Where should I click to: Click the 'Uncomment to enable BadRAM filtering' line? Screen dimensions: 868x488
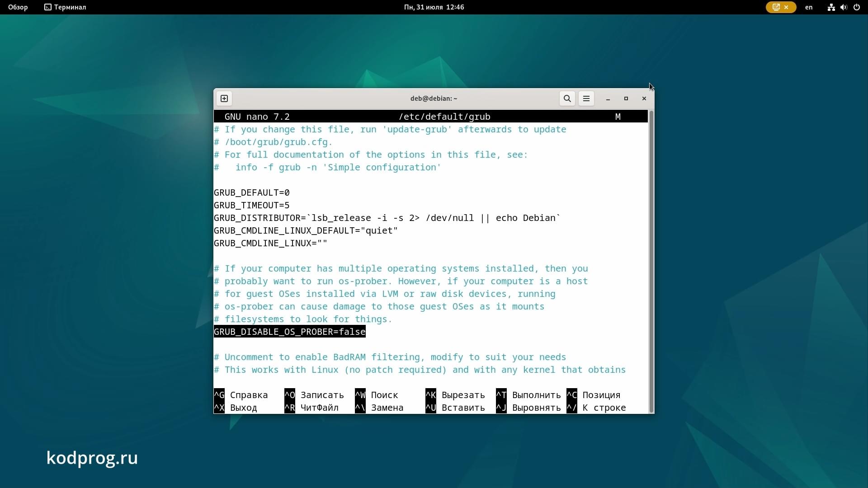[x=390, y=357]
